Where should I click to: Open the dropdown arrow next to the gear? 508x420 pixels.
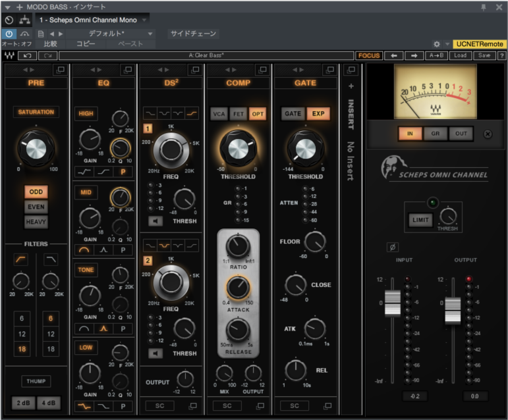(x=447, y=44)
